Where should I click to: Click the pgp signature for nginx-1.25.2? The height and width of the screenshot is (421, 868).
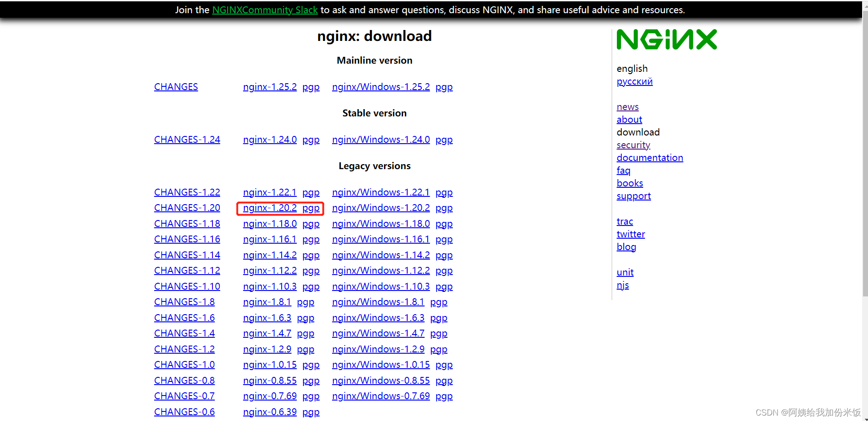[311, 86]
